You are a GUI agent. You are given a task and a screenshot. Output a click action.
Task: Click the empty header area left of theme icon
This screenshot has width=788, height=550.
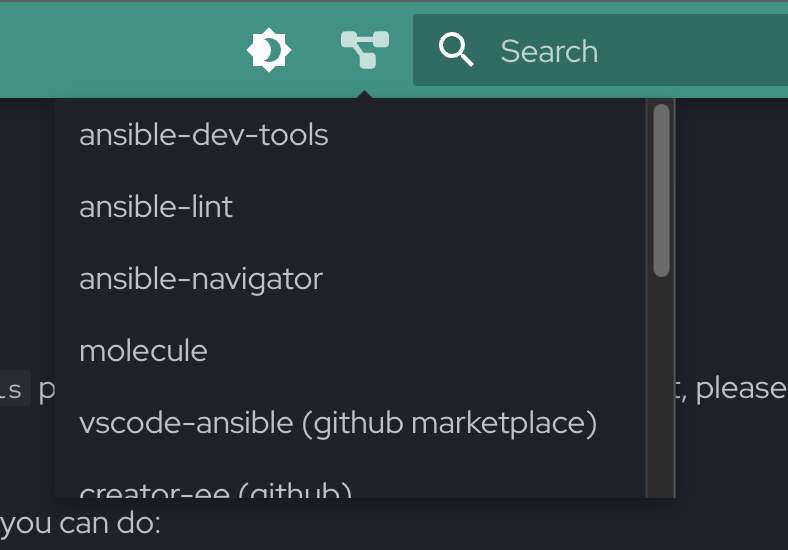click(120, 50)
